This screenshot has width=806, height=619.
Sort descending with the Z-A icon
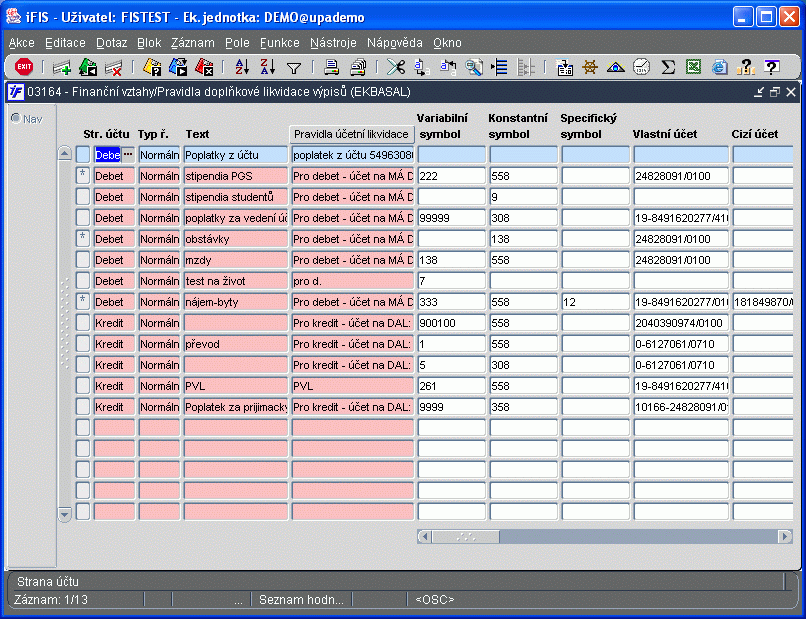[268, 67]
